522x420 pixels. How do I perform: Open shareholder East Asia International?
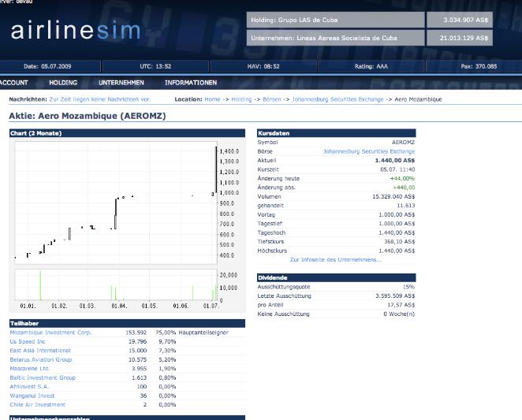coord(40,351)
